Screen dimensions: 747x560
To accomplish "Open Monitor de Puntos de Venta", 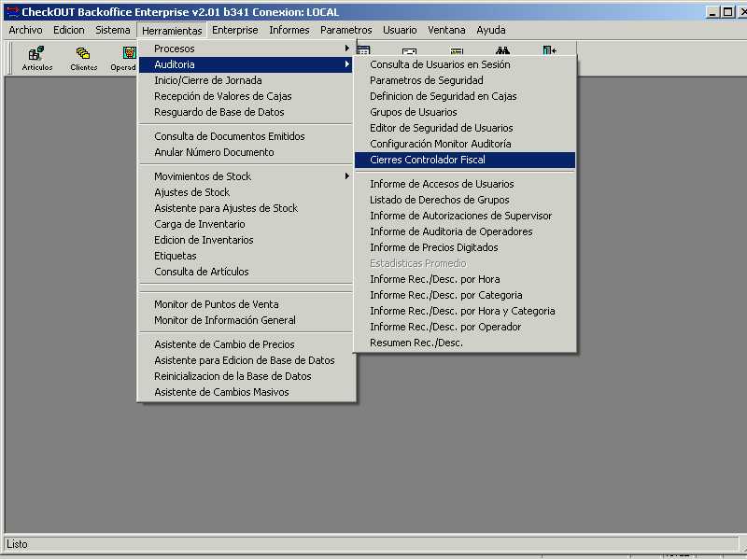I will click(246, 304).
